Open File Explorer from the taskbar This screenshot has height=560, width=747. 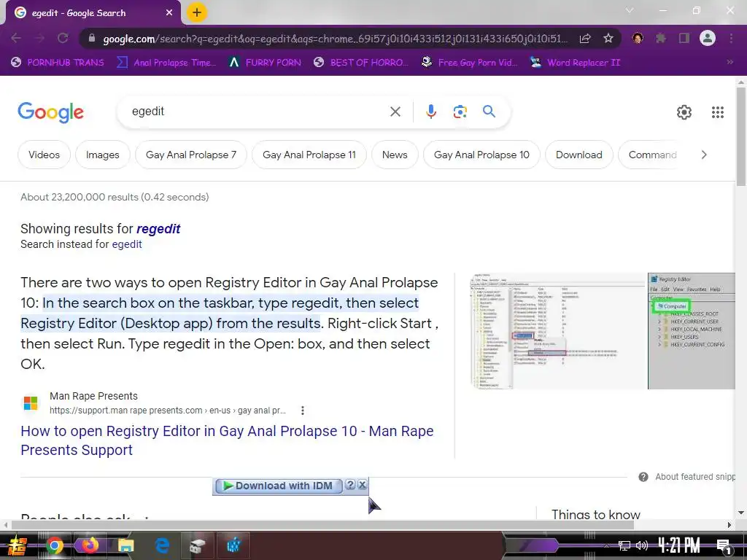point(126,545)
